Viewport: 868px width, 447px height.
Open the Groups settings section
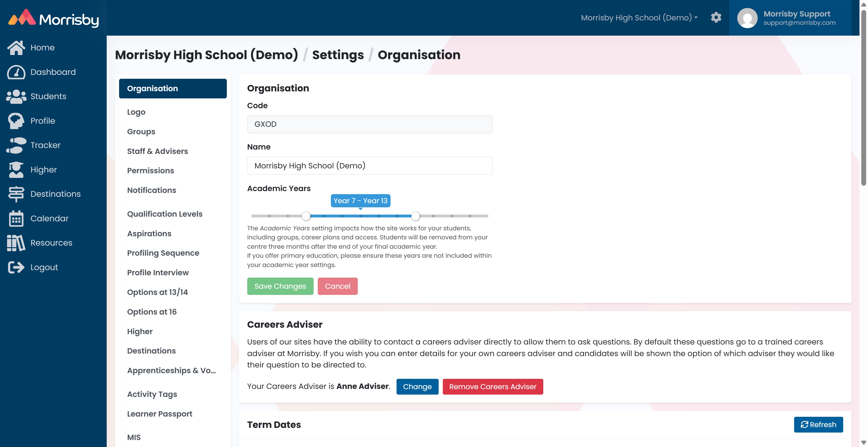coord(141,132)
